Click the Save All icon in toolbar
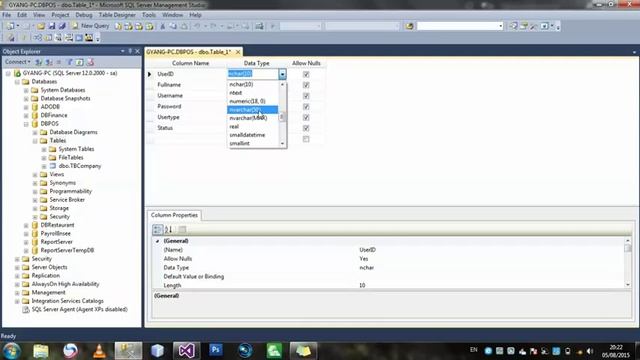 pyautogui.click(x=62, y=26)
